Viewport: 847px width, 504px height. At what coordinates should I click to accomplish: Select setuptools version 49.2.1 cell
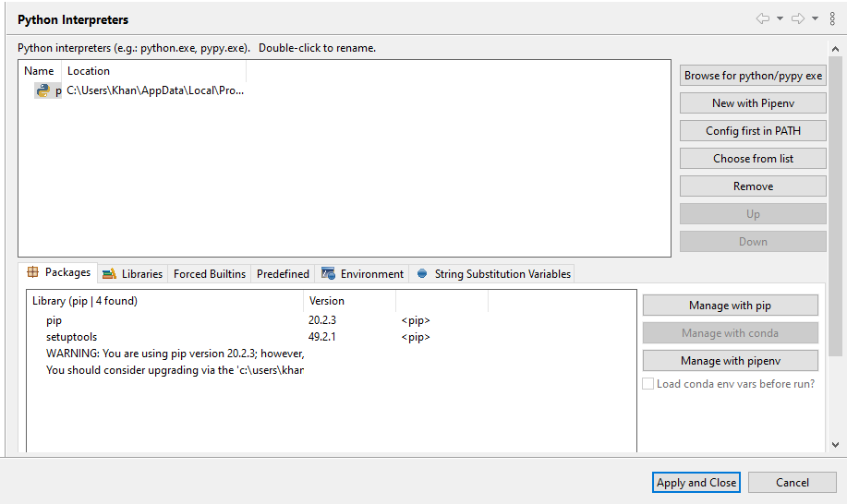pos(322,337)
